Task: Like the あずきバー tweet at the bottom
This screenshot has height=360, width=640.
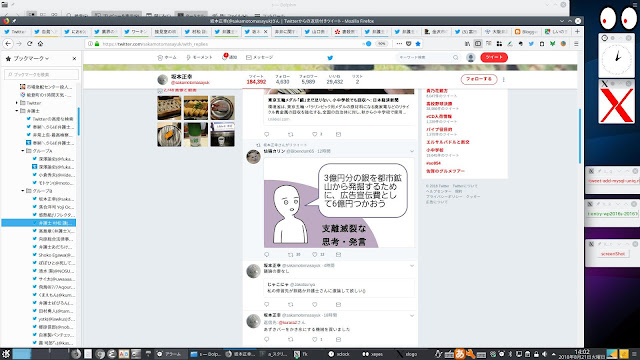Action: coord(315,340)
